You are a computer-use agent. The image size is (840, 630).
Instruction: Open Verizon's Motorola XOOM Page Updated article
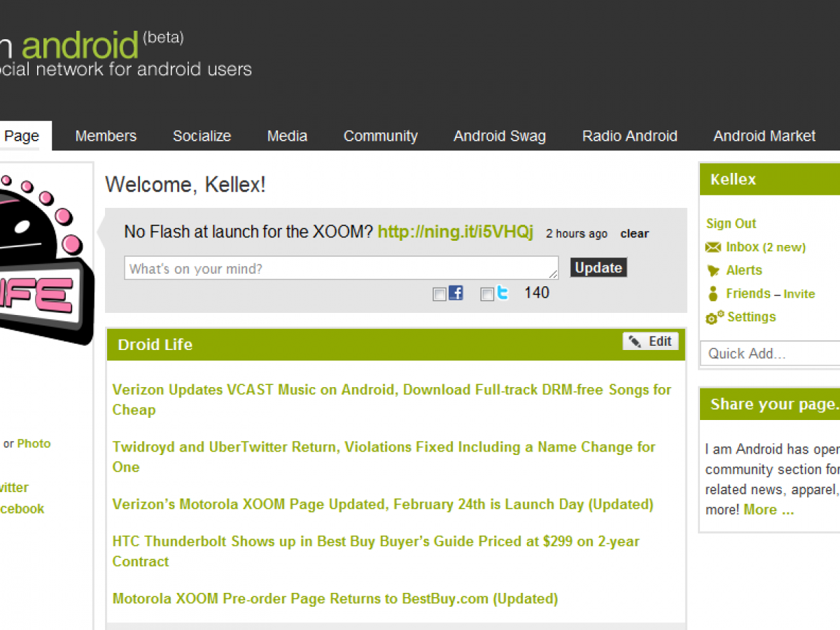point(383,504)
